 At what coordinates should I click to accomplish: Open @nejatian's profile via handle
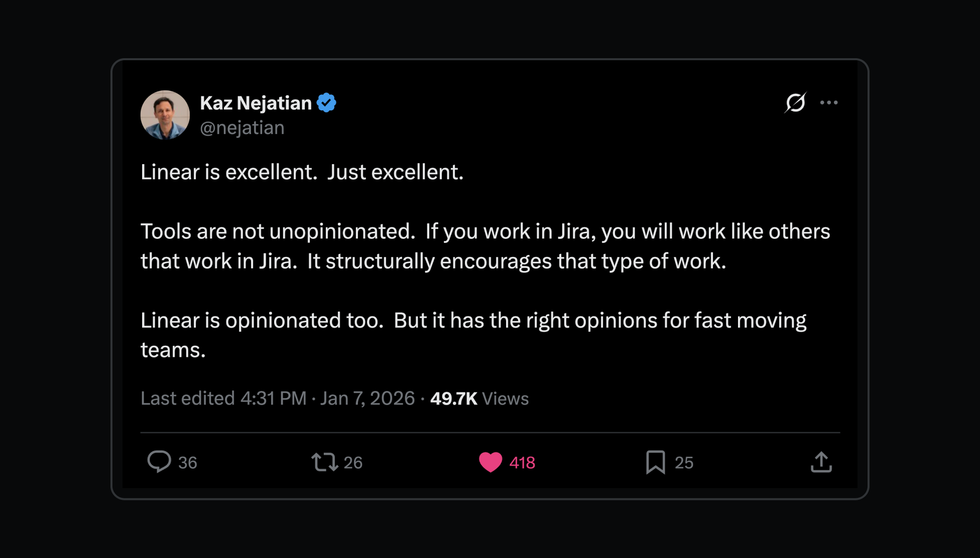(241, 127)
